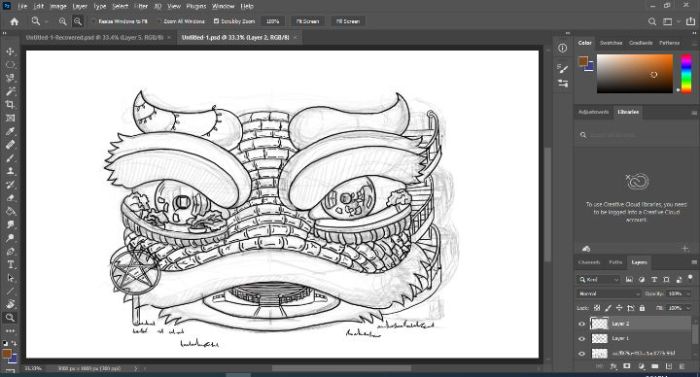Enable Zoom All Windows

point(159,21)
